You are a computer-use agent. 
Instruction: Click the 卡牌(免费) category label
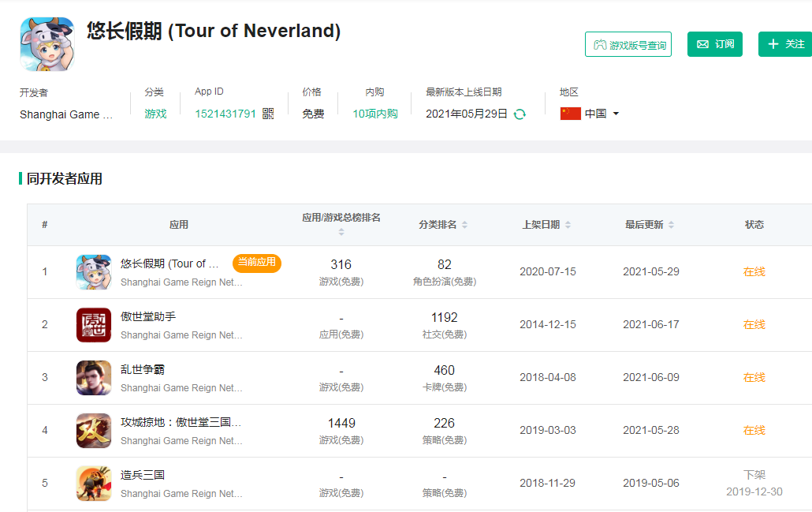click(445, 387)
